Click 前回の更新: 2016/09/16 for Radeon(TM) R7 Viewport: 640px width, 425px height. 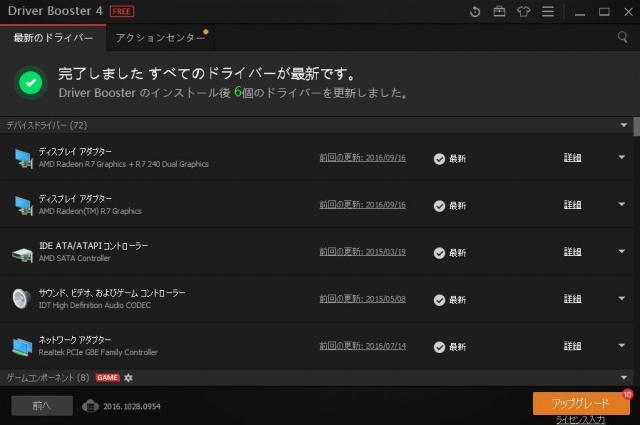click(x=362, y=205)
